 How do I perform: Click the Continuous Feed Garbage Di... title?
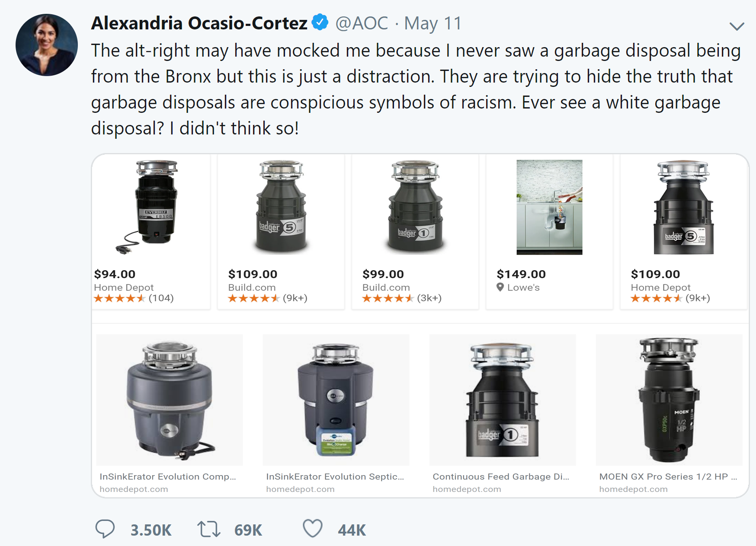pyautogui.click(x=501, y=476)
